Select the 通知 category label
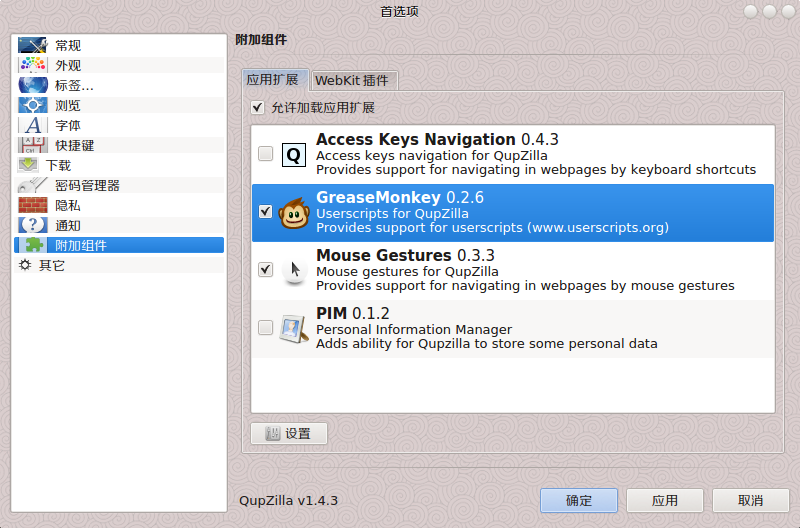This screenshot has height=528, width=800. click(68, 225)
